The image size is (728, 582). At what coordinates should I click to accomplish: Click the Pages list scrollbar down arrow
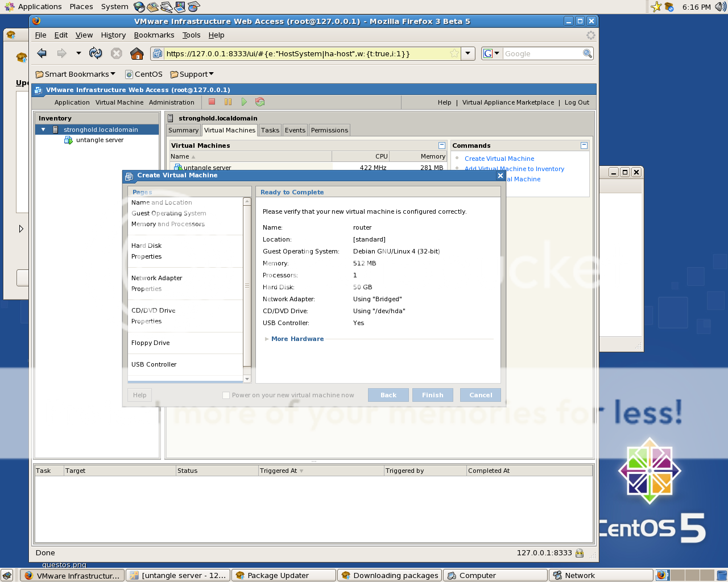[247, 379]
